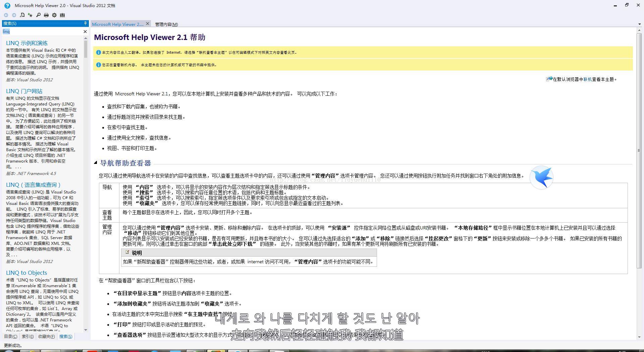Open search result LINQ（语言集成查询）

pyautogui.click(x=33, y=185)
